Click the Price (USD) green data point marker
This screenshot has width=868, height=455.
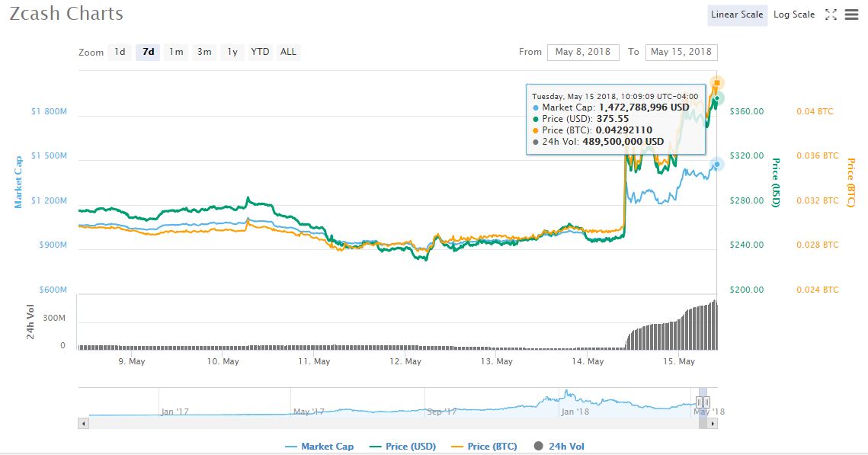(x=717, y=99)
